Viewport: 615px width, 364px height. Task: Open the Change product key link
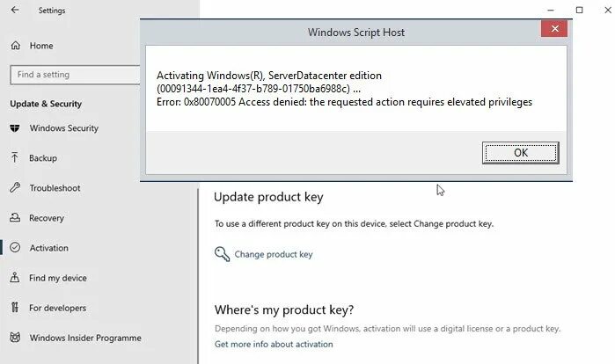(273, 255)
